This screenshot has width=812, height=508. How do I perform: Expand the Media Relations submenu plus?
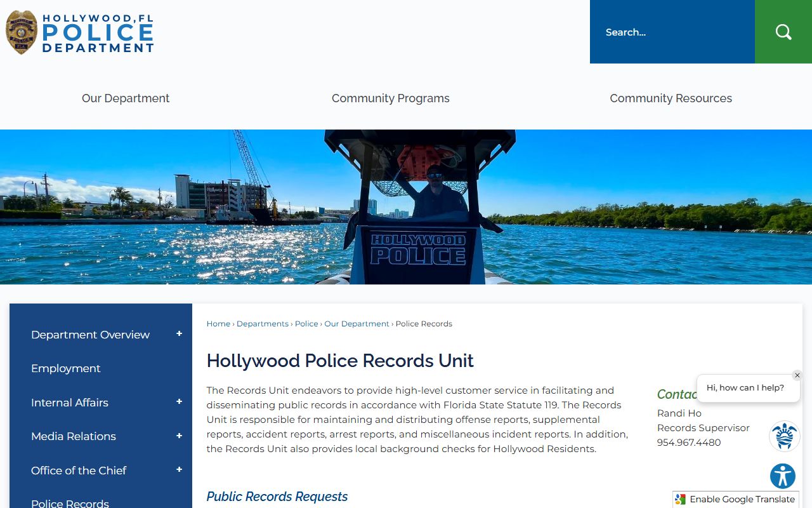coord(180,436)
